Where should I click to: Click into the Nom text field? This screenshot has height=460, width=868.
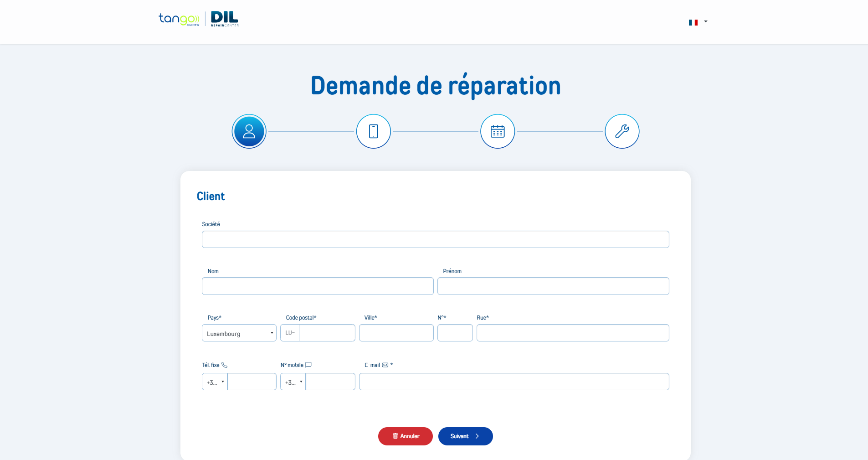click(x=318, y=286)
